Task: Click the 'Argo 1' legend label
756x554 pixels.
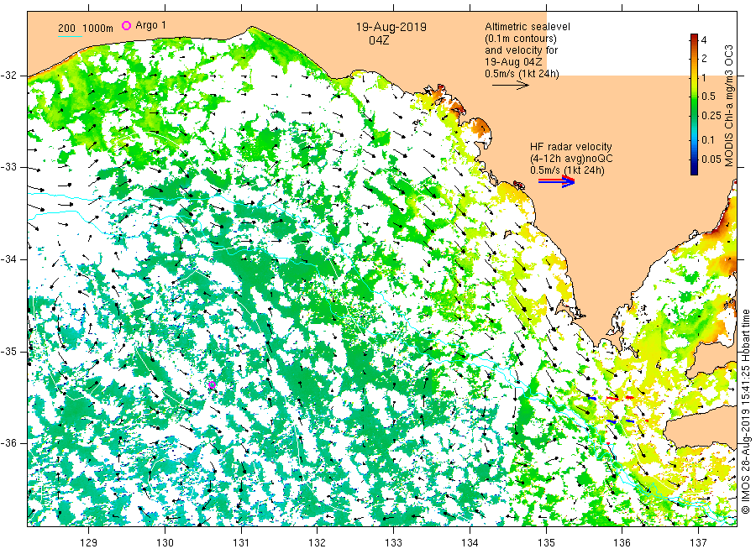Action: tap(150, 25)
